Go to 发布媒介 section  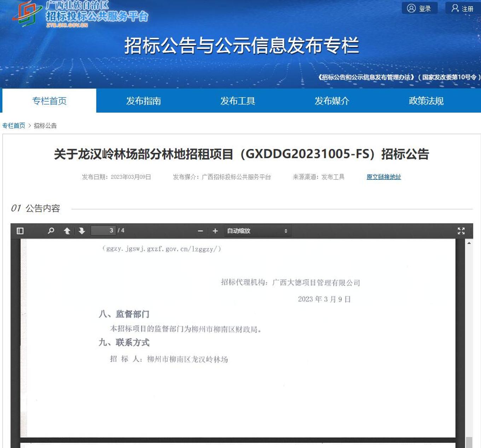332,101
